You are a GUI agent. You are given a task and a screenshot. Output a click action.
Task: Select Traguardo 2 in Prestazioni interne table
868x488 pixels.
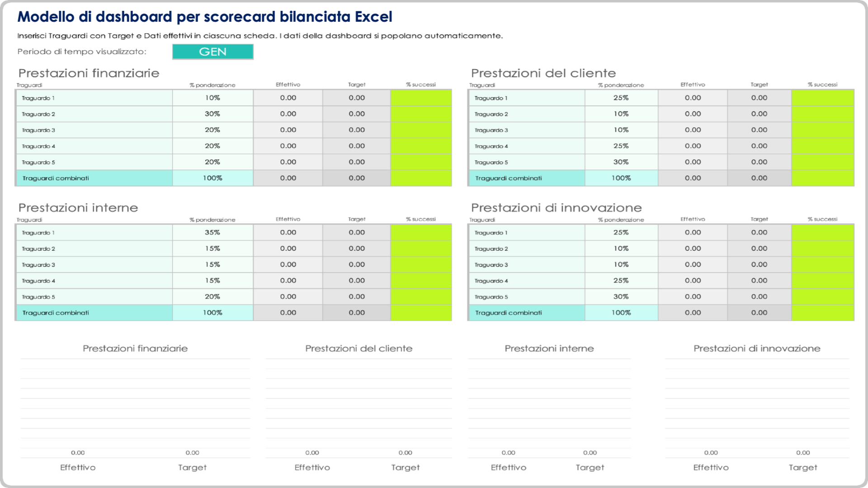[94, 249]
